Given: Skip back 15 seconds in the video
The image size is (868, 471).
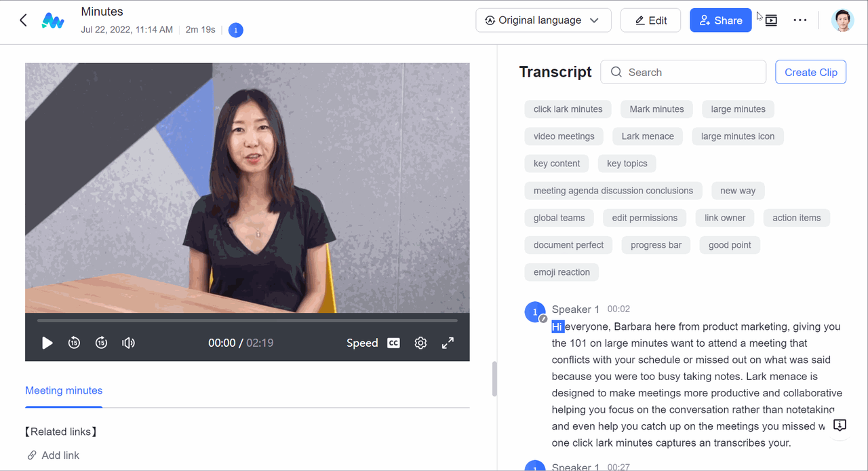Looking at the screenshot, I should (74, 343).
